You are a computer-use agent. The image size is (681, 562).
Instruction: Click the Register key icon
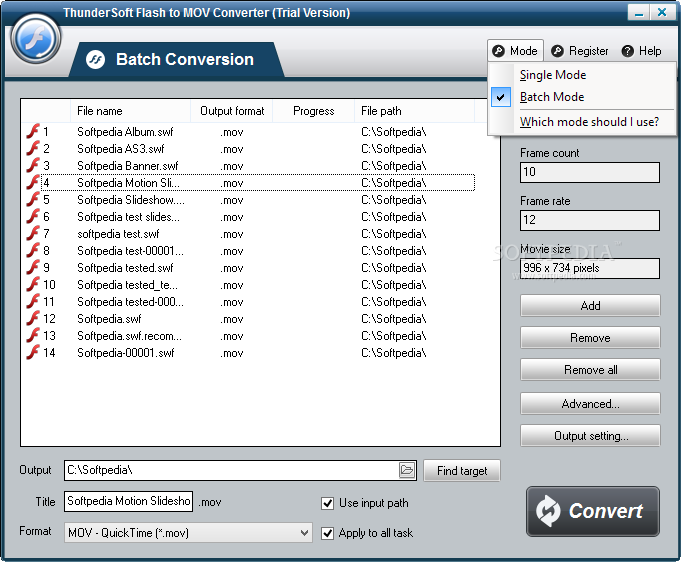557,51
